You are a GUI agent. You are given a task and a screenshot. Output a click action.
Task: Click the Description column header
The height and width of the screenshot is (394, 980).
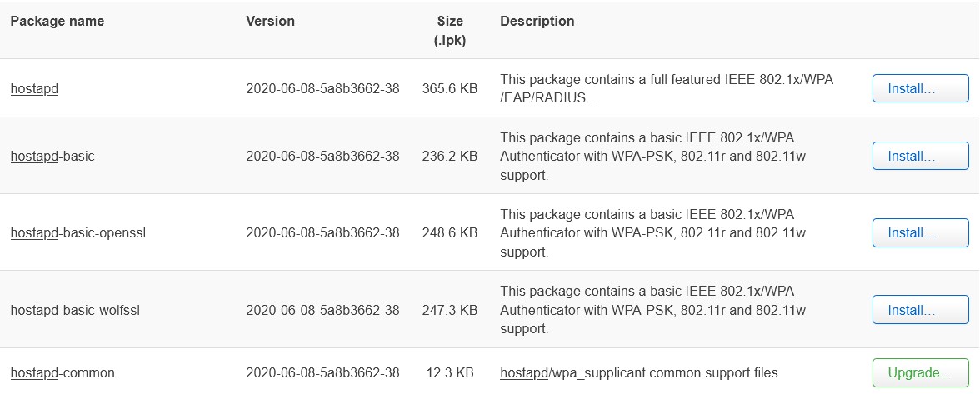click(x=537, y=21)
